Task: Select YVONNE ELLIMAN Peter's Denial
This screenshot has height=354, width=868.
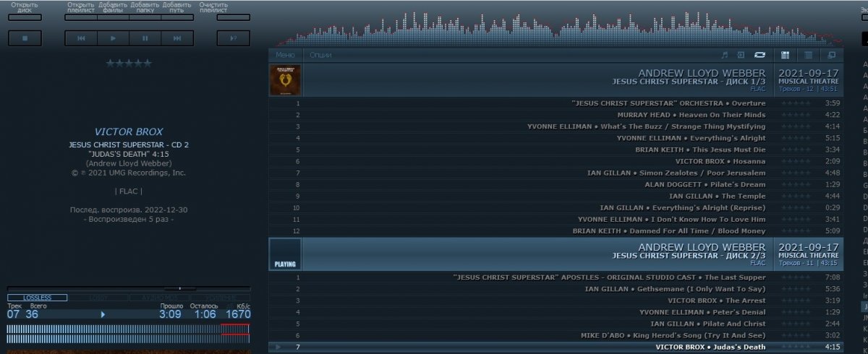Action: 556,312
